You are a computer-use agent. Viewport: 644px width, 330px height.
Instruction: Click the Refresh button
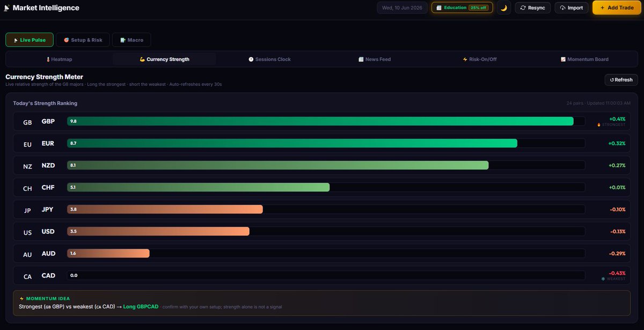click(x=621, y=79)
